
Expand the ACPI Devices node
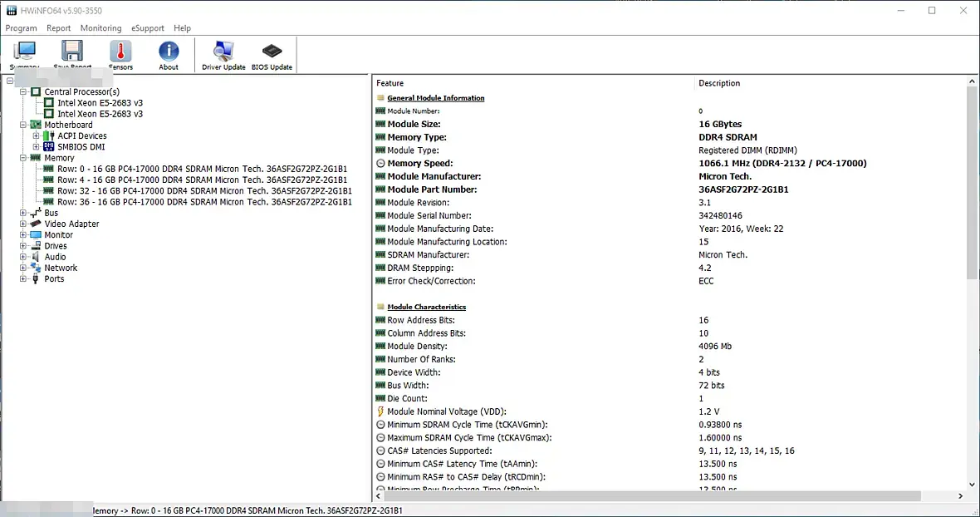pyautogui.click(x=37, y=135)
